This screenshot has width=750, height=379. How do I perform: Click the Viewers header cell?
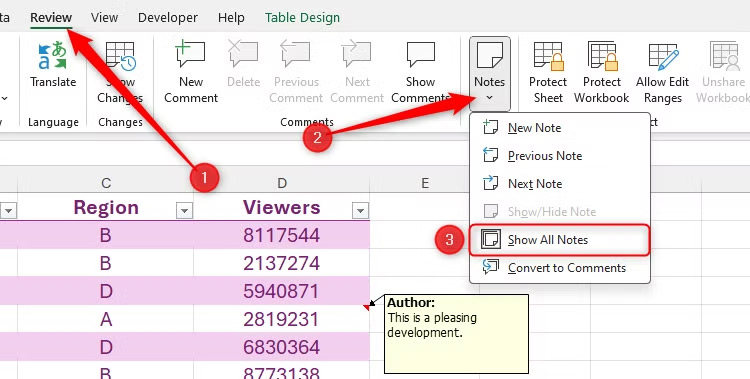pos(282,207)
